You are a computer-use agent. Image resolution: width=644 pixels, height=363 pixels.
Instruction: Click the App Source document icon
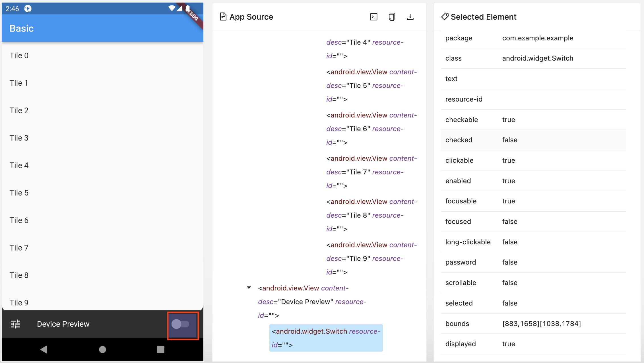pos(223,17)
